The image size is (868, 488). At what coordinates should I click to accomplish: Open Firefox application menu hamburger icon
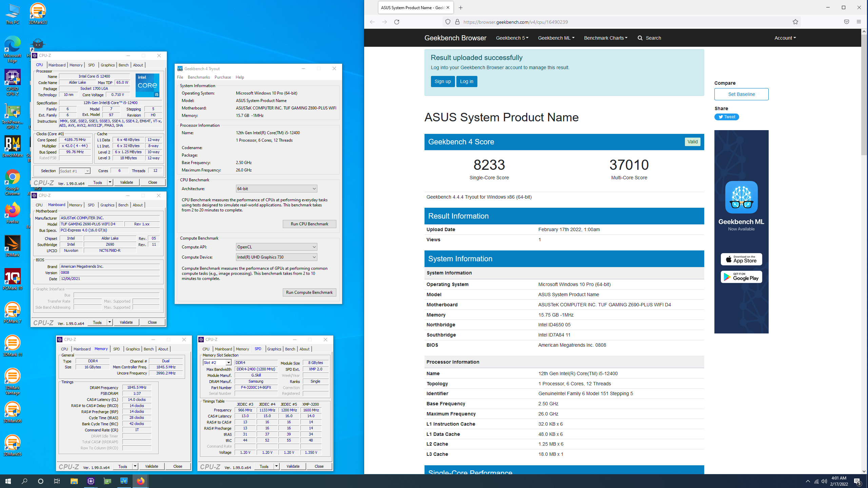(x=859, y=22)
